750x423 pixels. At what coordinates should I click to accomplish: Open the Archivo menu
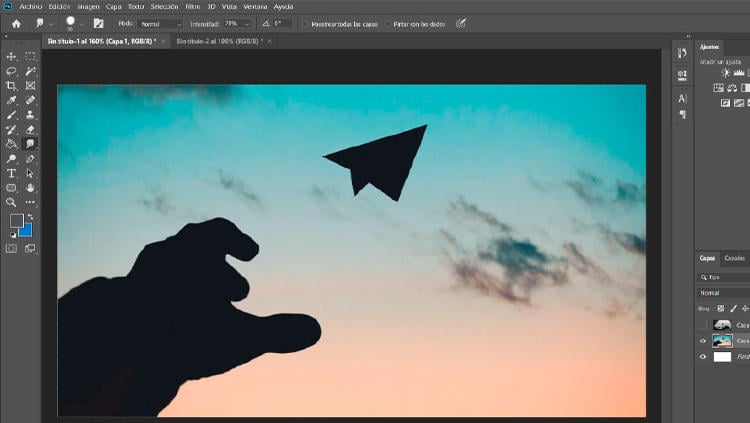[31, 7]
